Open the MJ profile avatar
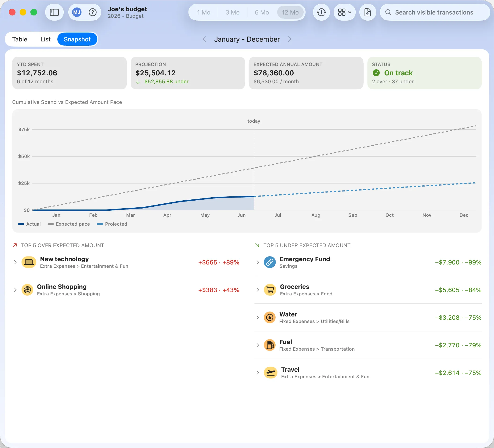 pos(77,12)
